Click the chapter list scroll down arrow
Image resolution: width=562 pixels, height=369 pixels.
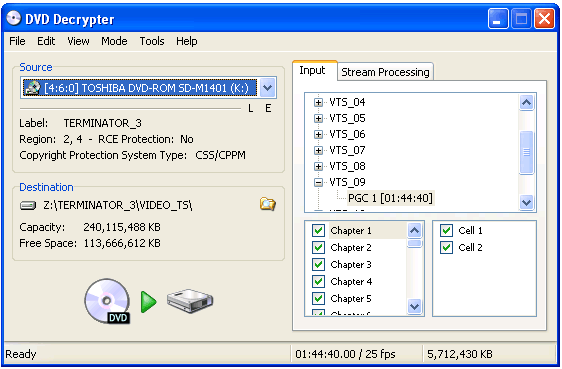point(414,306)
